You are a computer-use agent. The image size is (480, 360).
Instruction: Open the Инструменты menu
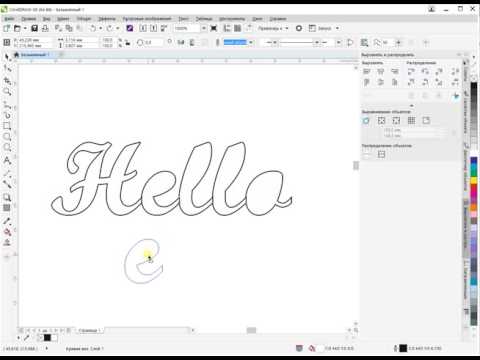pos(232,19)
